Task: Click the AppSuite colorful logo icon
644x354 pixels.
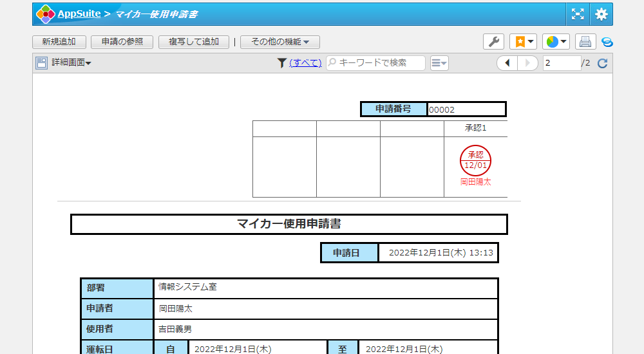Action: [x=46, y=14]
